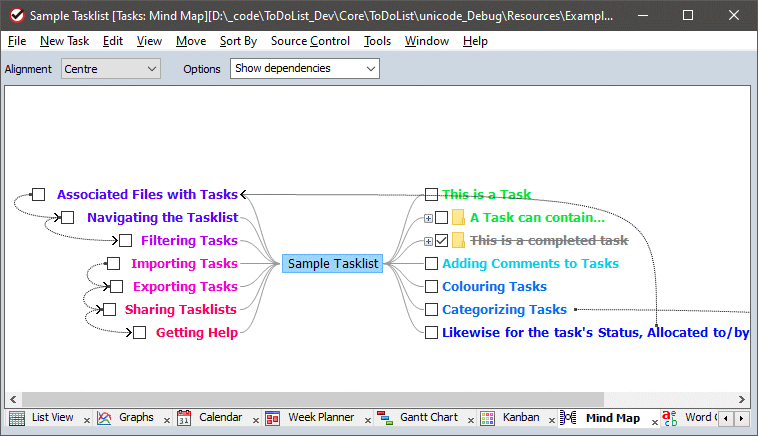758x436 pixels.
Task: Open the Options 'Show dependencies' dropdown
Action: click(304, 69)
